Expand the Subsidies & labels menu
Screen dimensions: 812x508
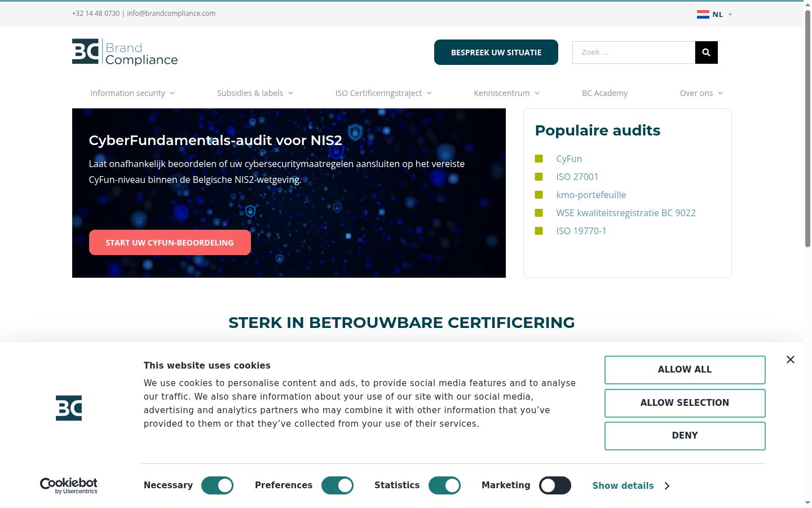(255, 93)
